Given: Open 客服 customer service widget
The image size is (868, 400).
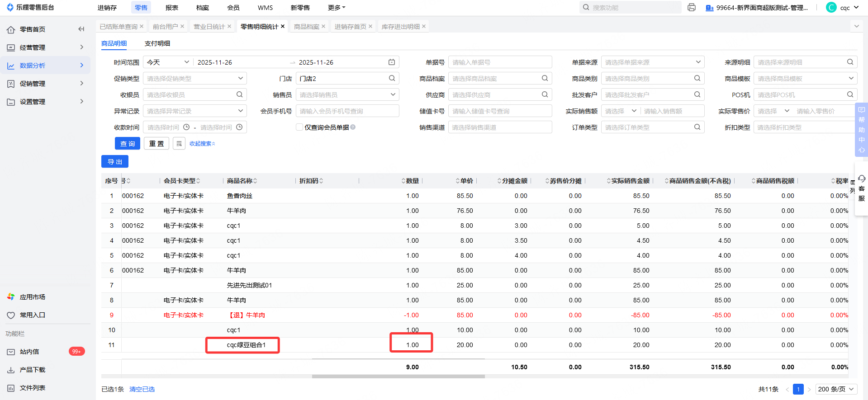Looking at the screenshot, I should point(862,189).
